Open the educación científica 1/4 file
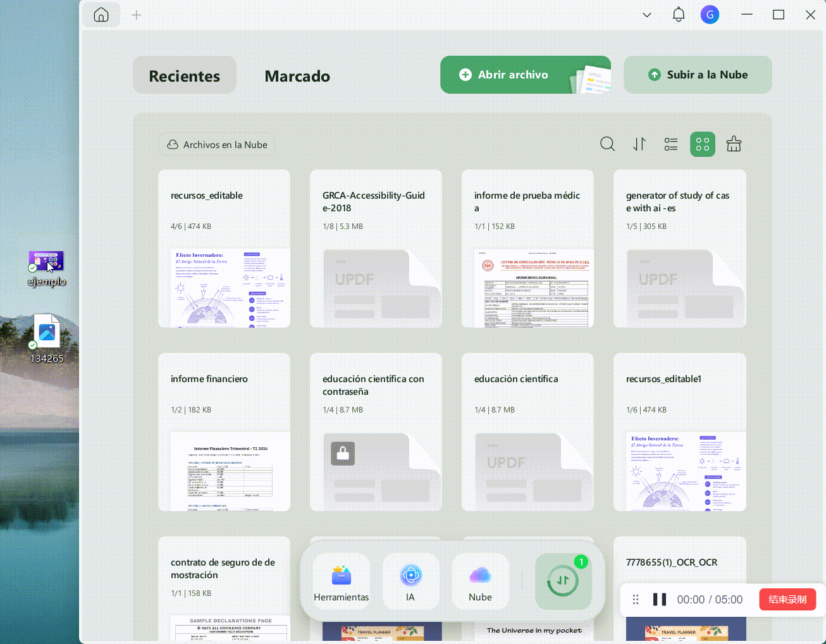This screenshot has width=826, height=644. pyautogui.click(x=528, y=432)
